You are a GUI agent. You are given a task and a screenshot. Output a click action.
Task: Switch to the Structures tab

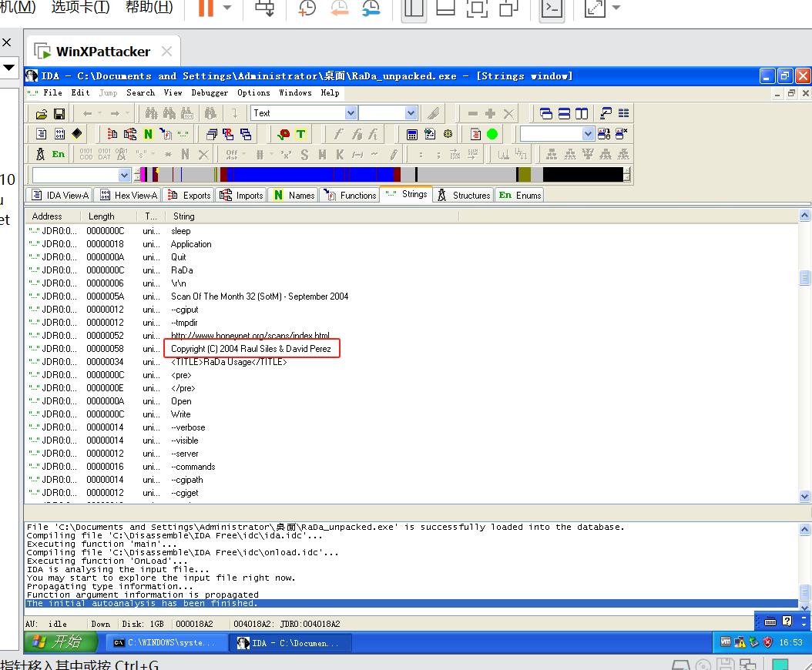tap(464, 195)
